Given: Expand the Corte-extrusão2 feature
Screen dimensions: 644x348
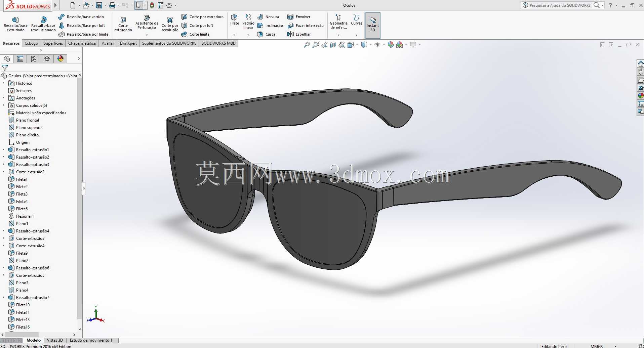Looking at the screenshot, I should coord(3,172).
